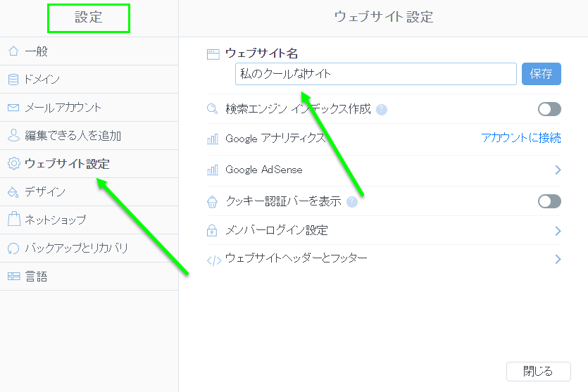Click the website name input field
The image size is (588, 392).
[x=376, y=74]
